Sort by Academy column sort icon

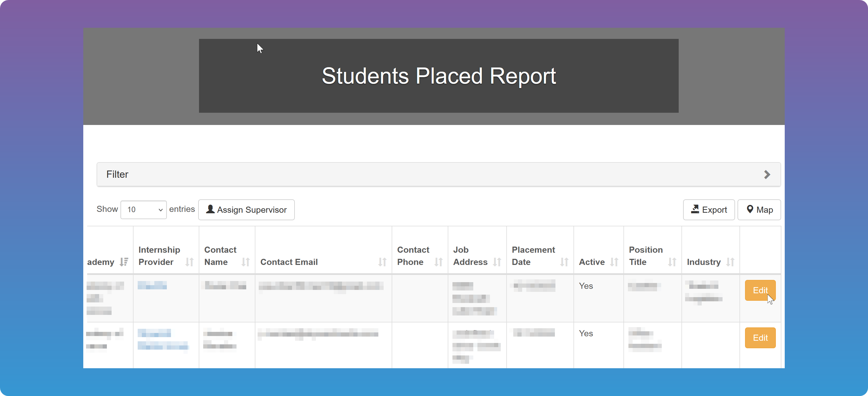[x=124, y=262]
